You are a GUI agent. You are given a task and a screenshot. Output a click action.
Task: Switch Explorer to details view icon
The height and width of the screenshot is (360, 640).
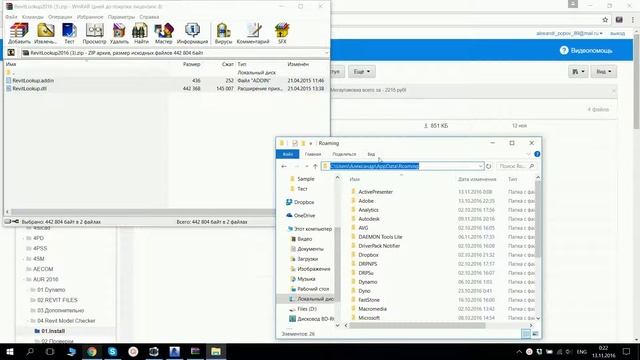coord(526,334)
